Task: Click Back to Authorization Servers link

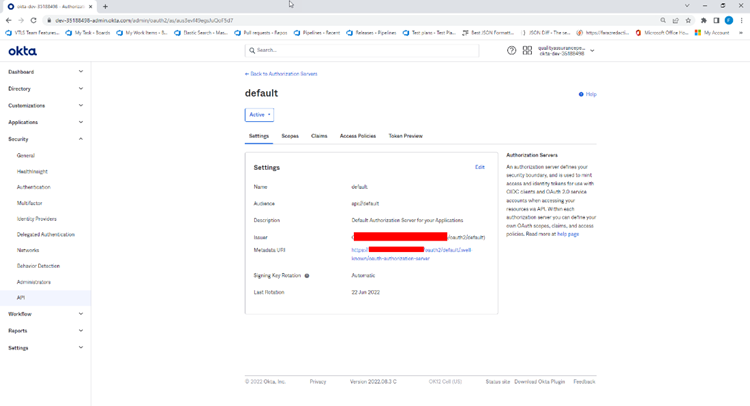Action: coord(281,74)
